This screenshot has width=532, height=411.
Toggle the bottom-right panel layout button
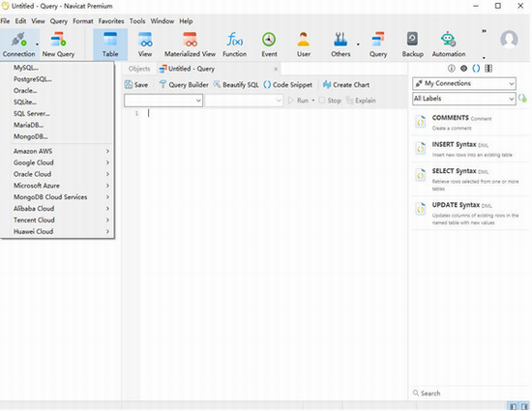tap(524, 406)
